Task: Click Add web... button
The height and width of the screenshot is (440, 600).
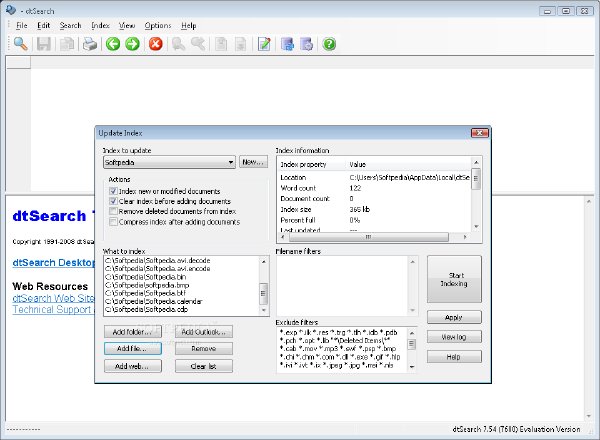Action: click(x=133, y=366)
